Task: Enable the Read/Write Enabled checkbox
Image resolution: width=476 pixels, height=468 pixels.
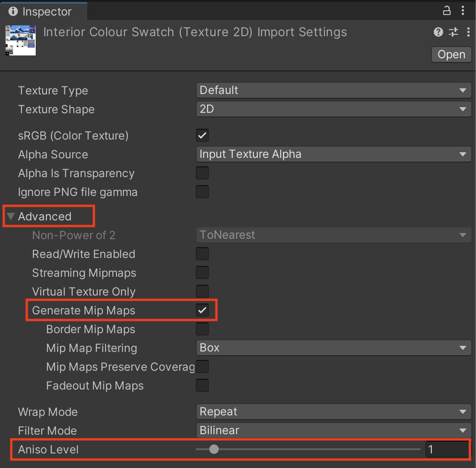Action: [202, 254]
